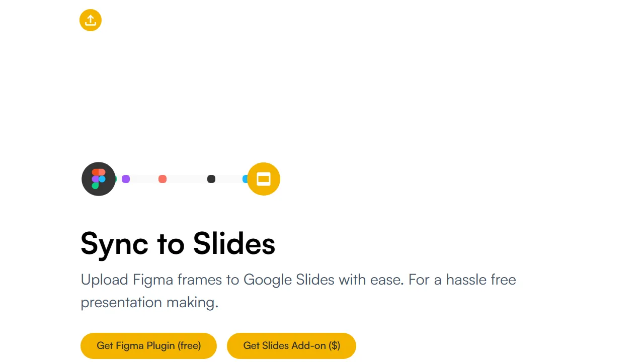Click the 'Get Slides Add-on ($)' button
This screenshot has height=362, width=644.
(x=291, y=345)
